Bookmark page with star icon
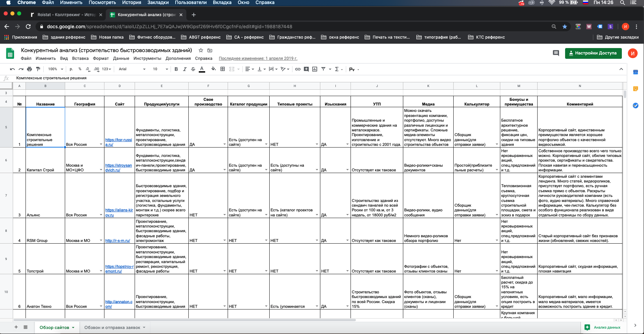 click(565, 27)
